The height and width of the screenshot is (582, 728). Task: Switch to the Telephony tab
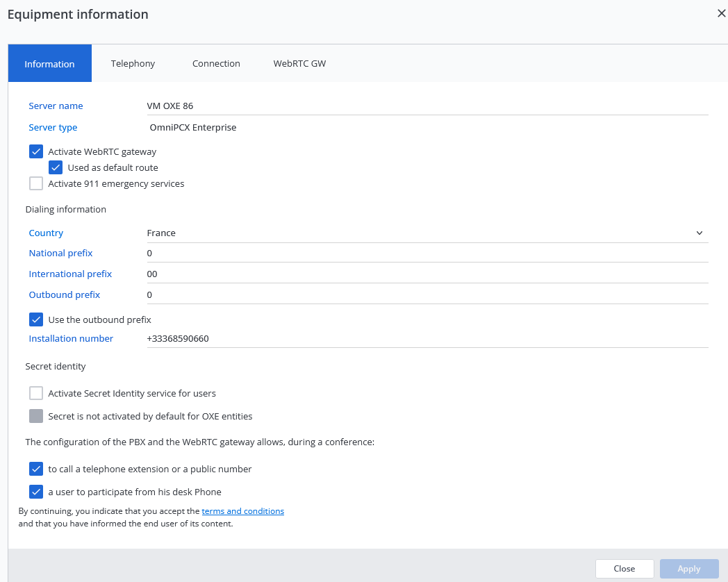point(133,64)
